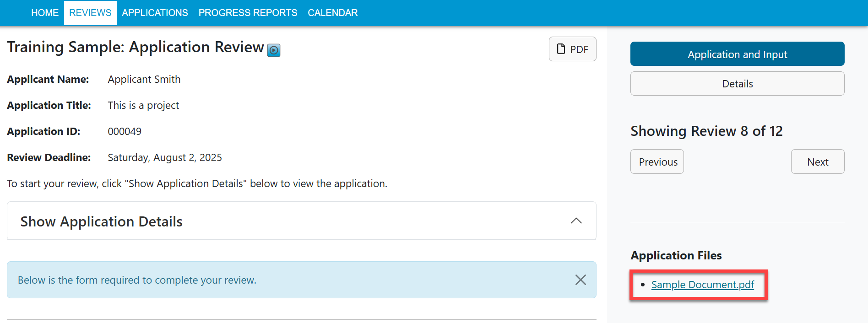The image size is (868, 323).
Task: Dismiss the blue info banner with X
Action: (580, 280)
